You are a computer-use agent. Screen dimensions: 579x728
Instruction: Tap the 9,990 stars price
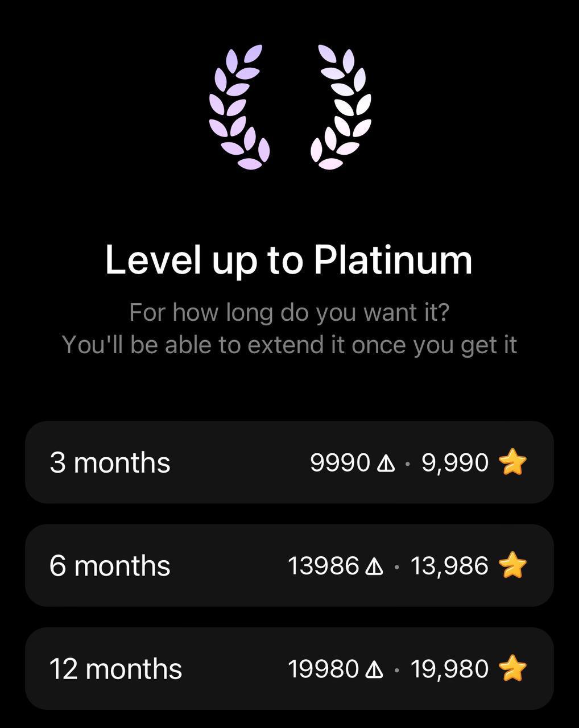click(x=454, y=462)
